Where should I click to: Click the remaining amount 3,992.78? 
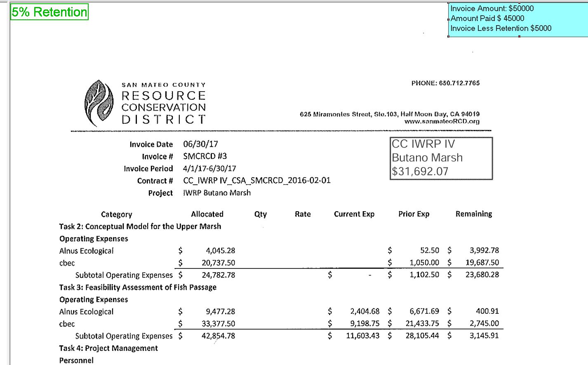point(484,251)
